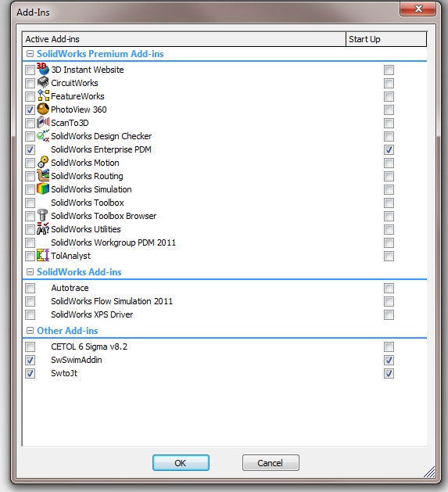Disable SwtoJt Start Up checkbox

click(x=389, y=373)
